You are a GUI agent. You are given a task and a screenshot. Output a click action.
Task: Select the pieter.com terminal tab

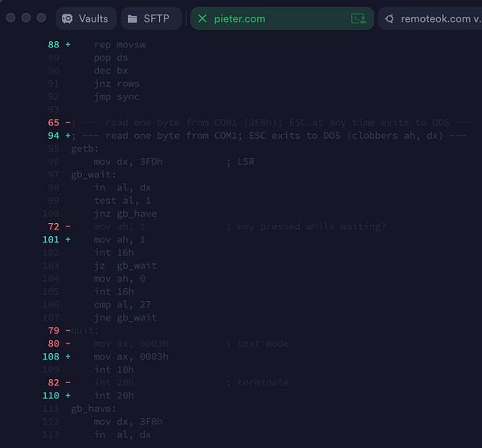(282, 18)
